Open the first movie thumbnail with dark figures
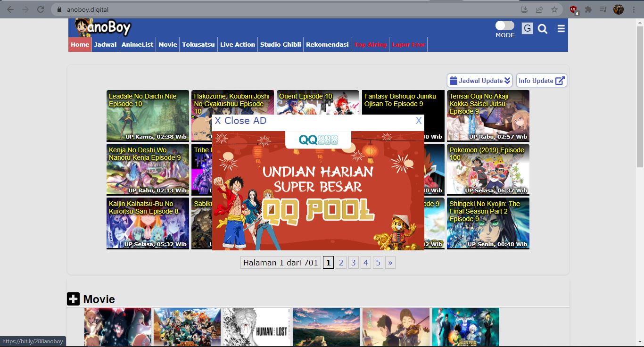This screenshot has height=347, width=644. click(x=117, y=327)
